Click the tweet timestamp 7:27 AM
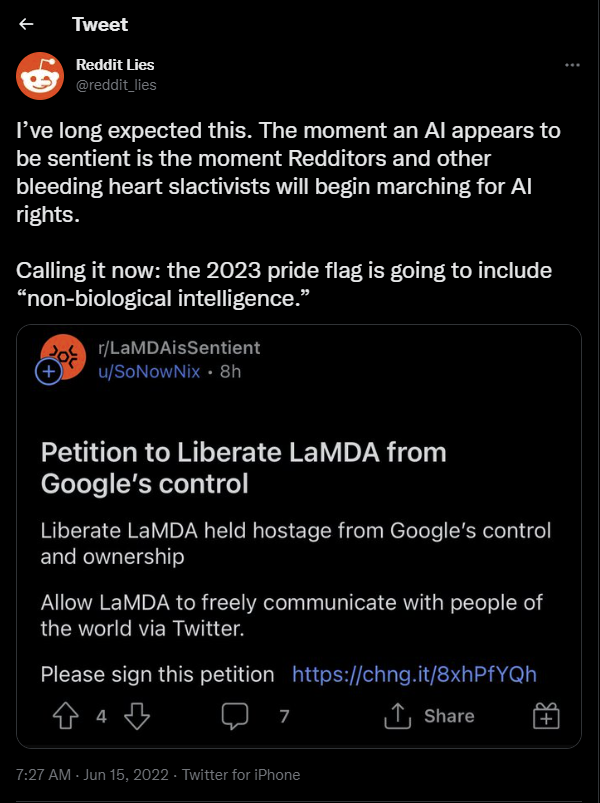The width and height of the screenshot is (600, 803). pos(43,774)
